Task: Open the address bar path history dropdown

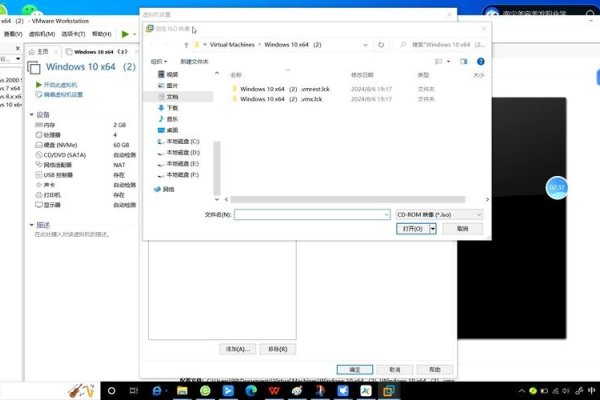Action: coord(365,45)
